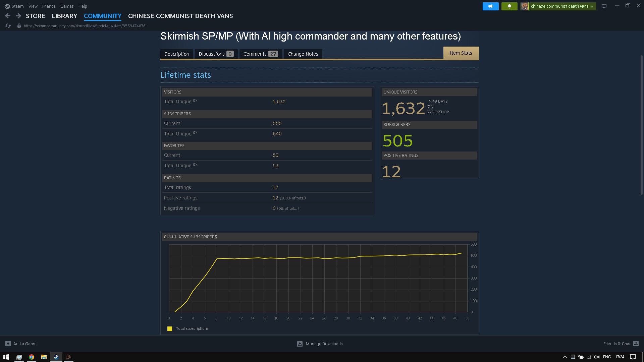Open the Games menu

pyautogui.click(x=67, y=6)
